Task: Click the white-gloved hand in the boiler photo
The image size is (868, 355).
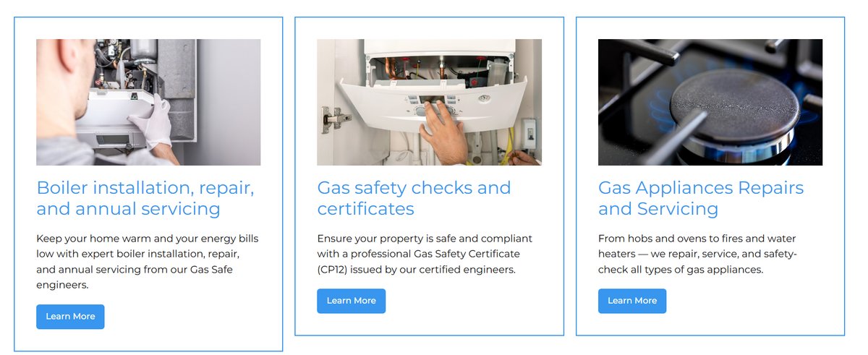Action: (153, 121)
